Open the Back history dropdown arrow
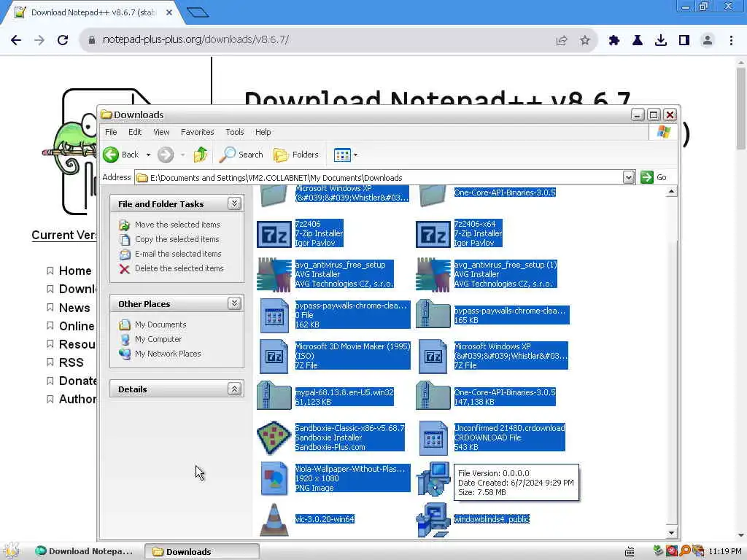747x560 pixels. (x=148, y=155)
